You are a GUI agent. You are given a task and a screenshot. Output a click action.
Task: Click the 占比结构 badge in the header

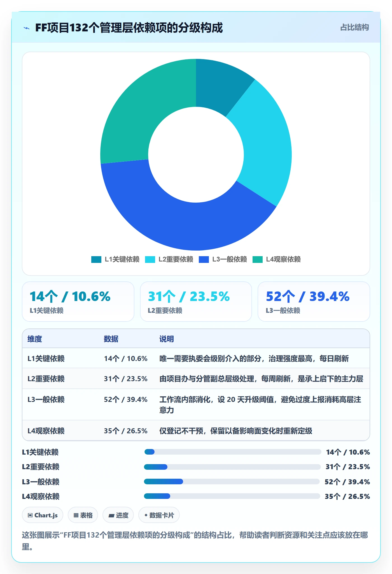point(354,27)
